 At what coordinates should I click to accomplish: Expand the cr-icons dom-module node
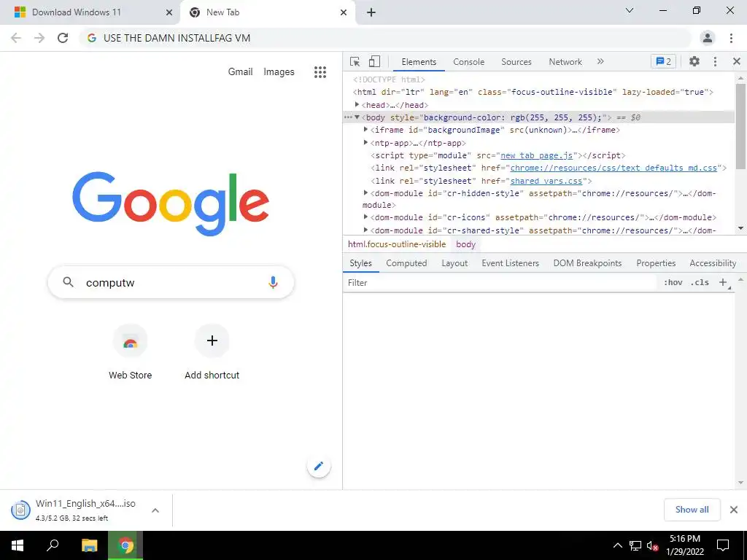365,217
